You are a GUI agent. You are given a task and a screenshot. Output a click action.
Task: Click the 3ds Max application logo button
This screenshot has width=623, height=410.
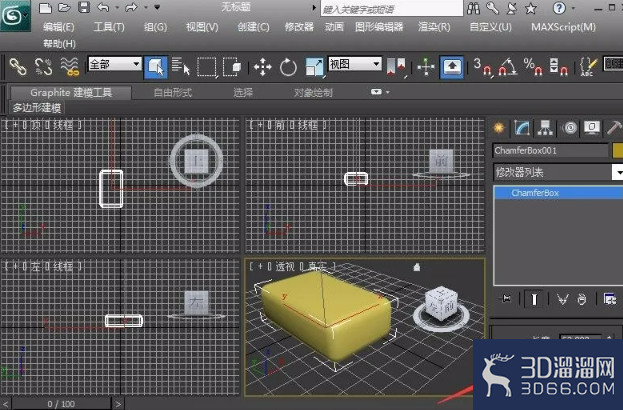point(15,15)
